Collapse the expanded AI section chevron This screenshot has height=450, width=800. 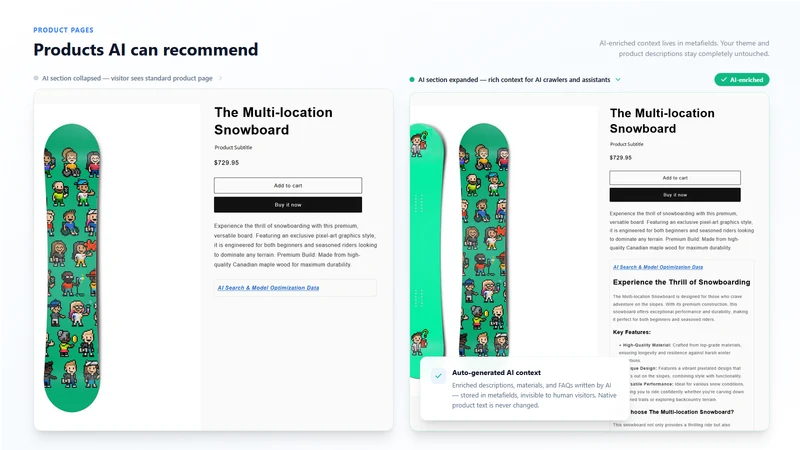tap(618, 80)
